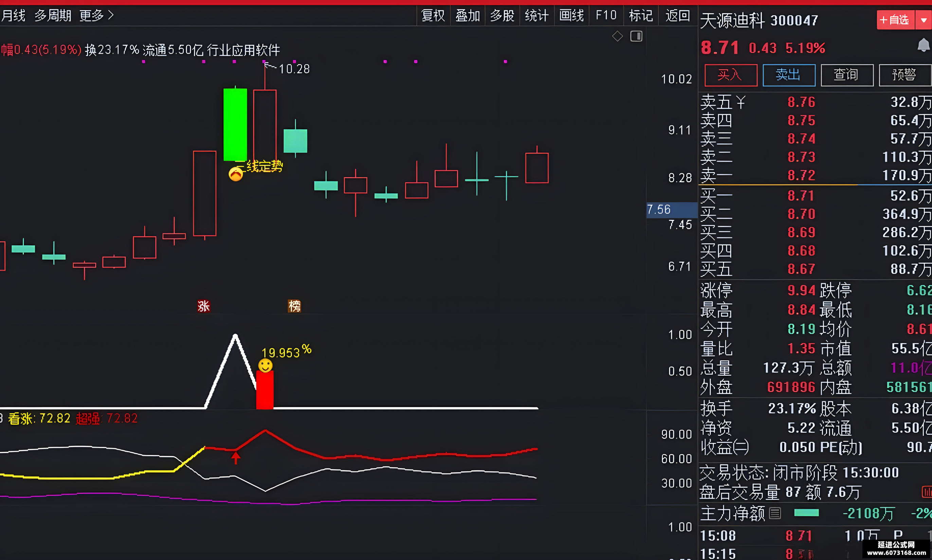Image resolution: width=932 pixels, height=560 pixels.
Task: Open the 主力净额 detail list icon
Action: pyautogui.click(x=775, y=513)
